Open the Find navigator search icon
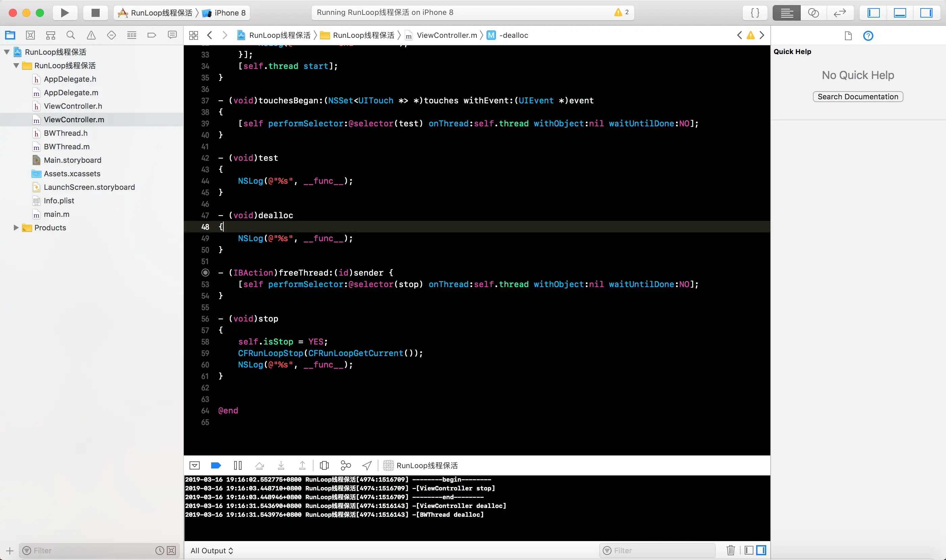 (71, 35)
